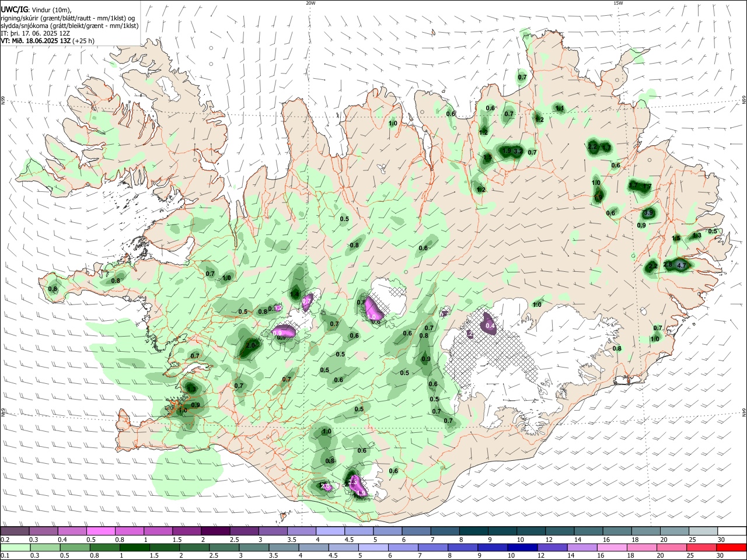Click the rain legend swatch starting at 2
Viewport: 747px width, 560px height.
tap(194, 547)
